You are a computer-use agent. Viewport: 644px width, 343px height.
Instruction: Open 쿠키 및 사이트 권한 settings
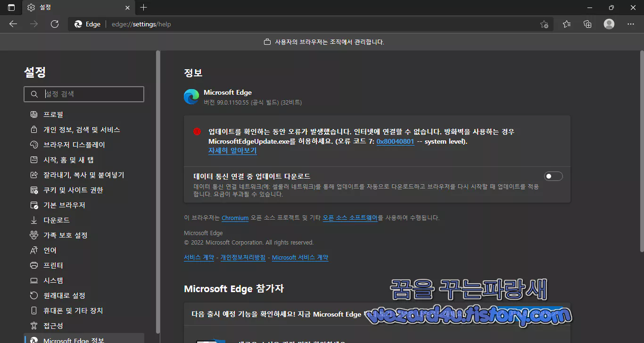pyautogui.click(x=84, y=190)
